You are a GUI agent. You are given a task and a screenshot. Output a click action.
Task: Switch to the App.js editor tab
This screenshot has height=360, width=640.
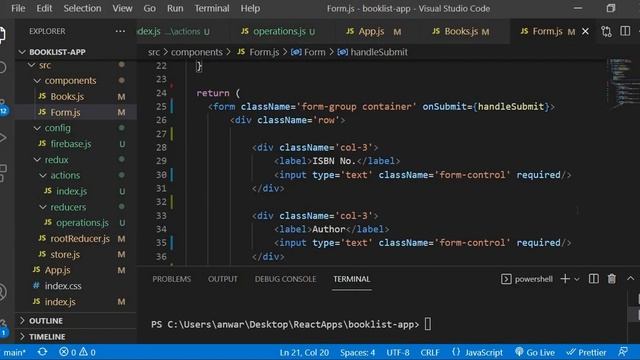point(373,31)
